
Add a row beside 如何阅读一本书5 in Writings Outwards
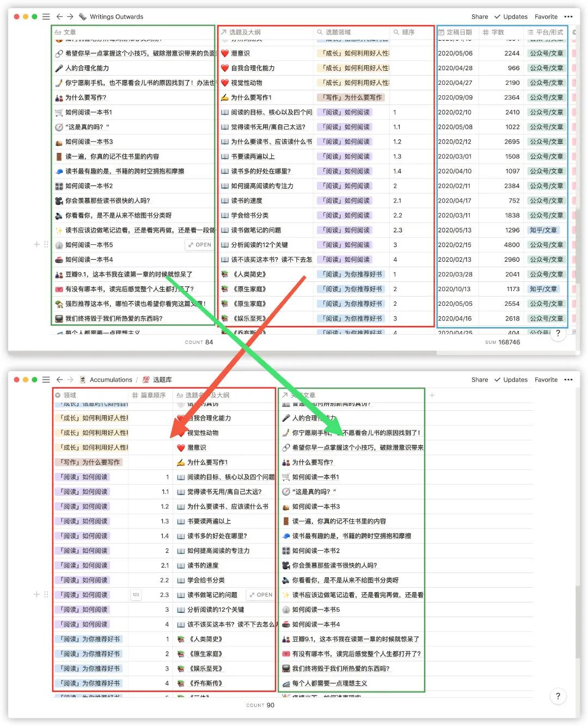[x=36, y=244]
